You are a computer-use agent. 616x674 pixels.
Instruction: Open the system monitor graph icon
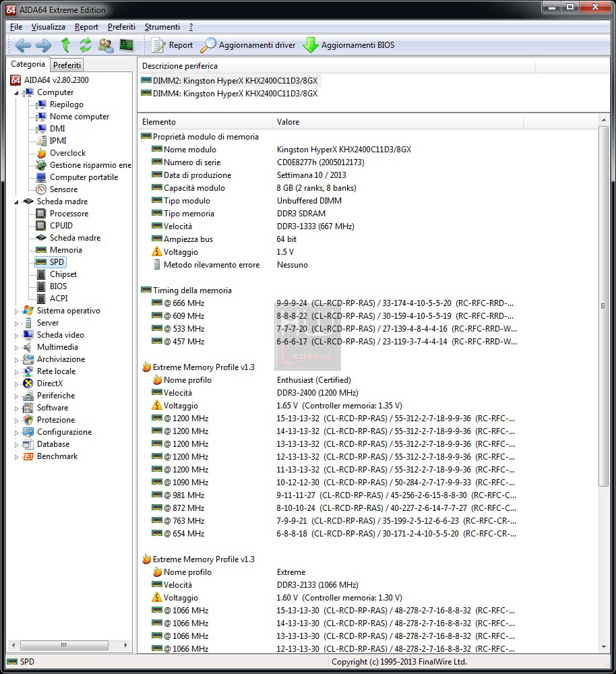(127, 44)
